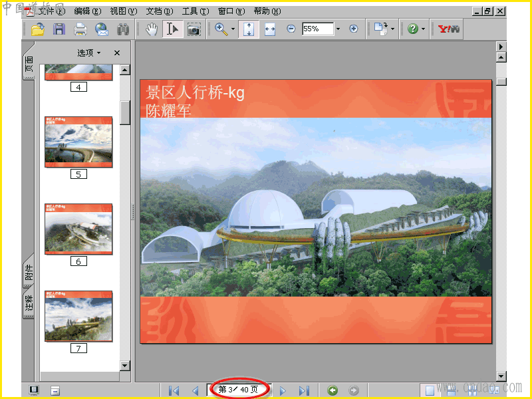Click the Yahoo search toolbar icon
The height and width of the screenshot is (399, 532).
click(449, 29)
